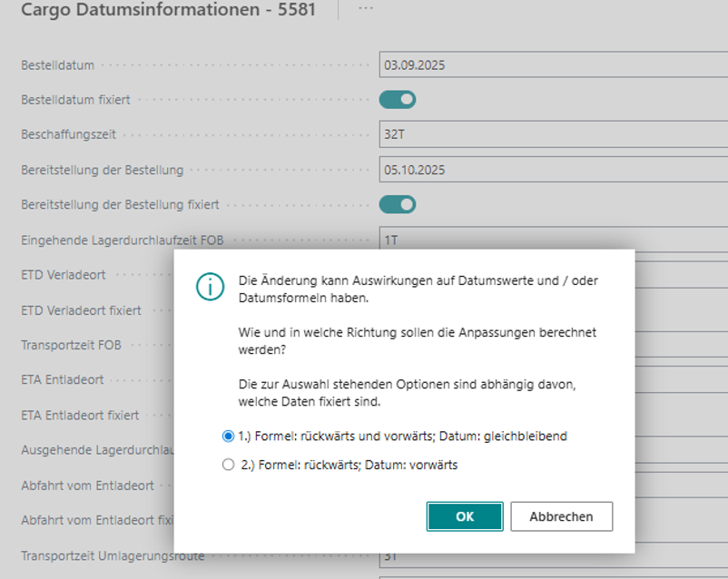Confirm the dialog with OK

464,516
